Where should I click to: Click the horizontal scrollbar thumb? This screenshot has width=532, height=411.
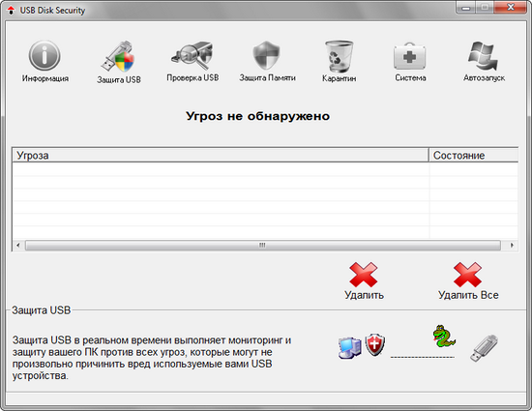(x=263, y=246)
